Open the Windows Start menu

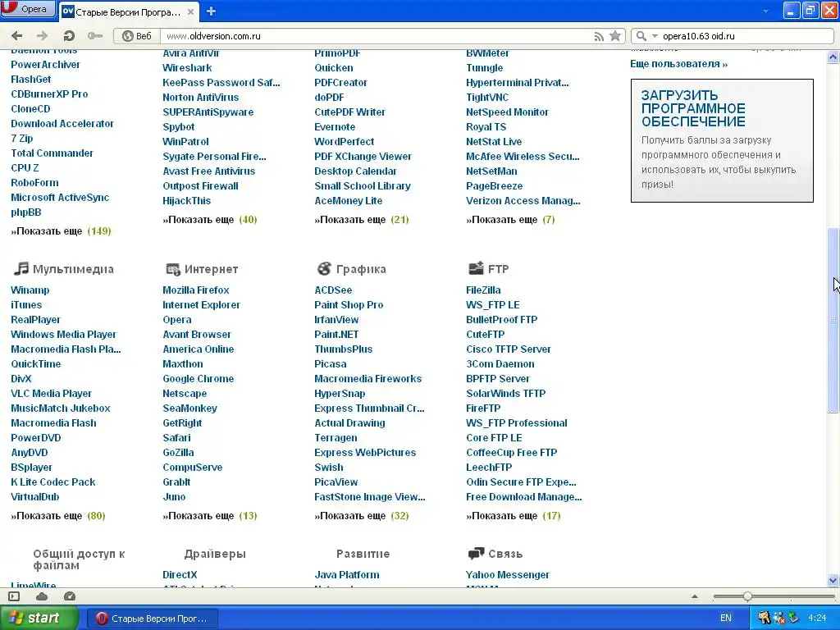coord(39,618)
